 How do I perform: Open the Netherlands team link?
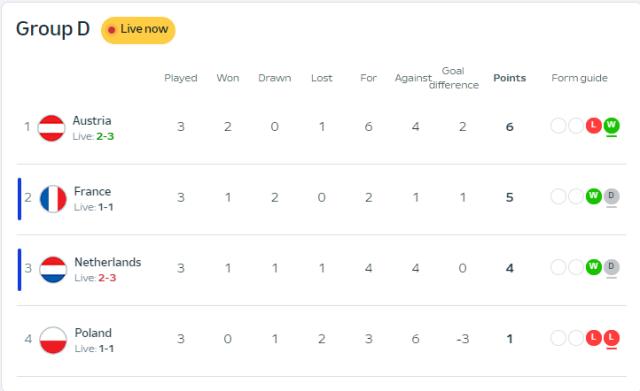[108, 262]
